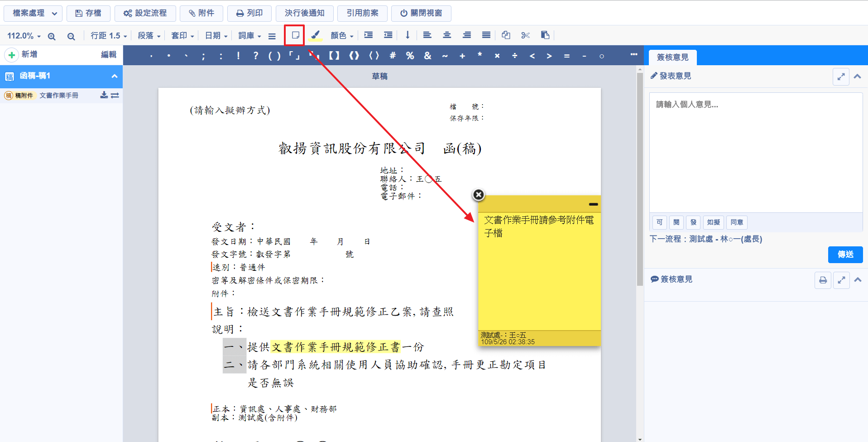The height and width of the screenshot is (442, 868).
Task: Switch to the 簽核意見 tab
Action: pos(672,58)
